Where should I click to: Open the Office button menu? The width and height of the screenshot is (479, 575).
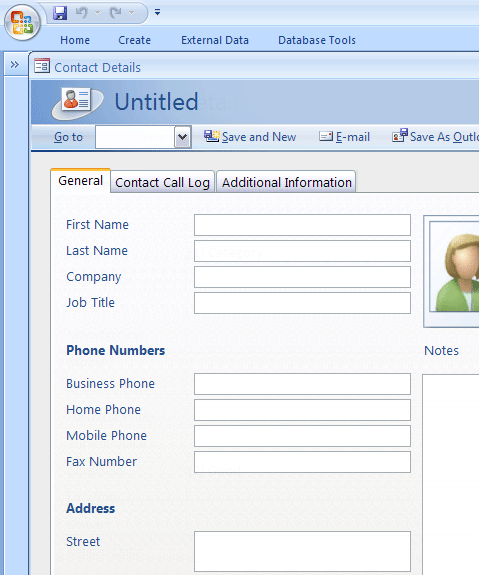click(x=22, y=22)
